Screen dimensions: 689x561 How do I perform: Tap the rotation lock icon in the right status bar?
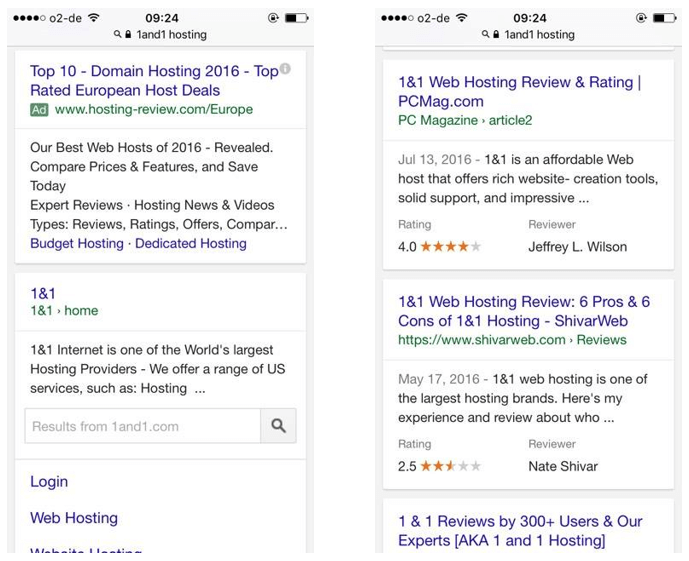point(641,18)
